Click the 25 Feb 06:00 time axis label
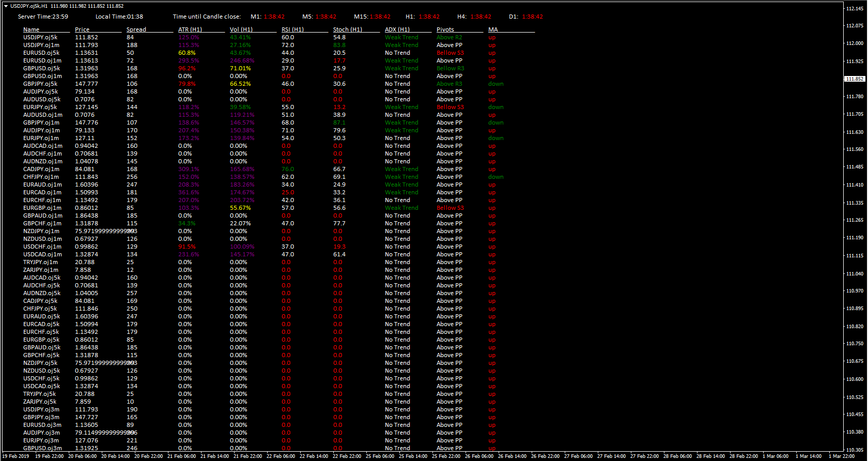 380,456
